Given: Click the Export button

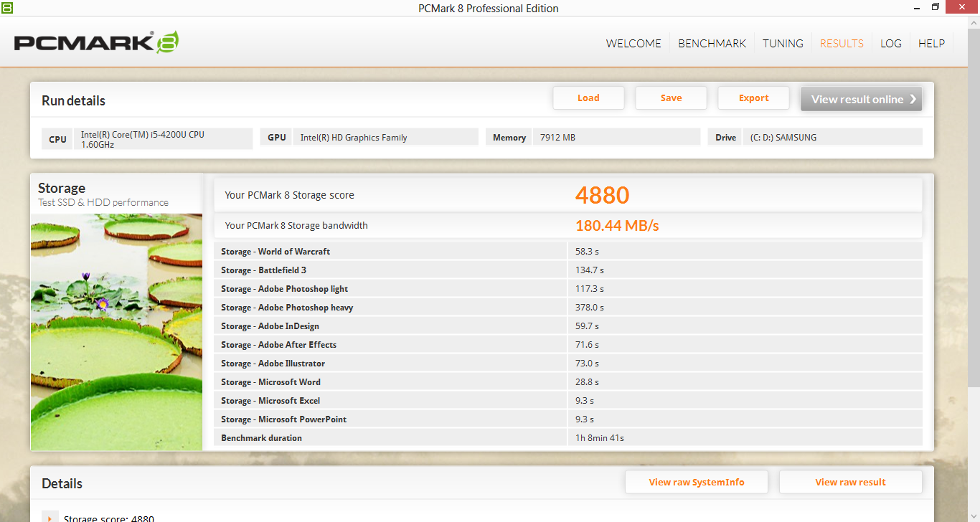Looking at the screenshot, I should click(753, 98).
